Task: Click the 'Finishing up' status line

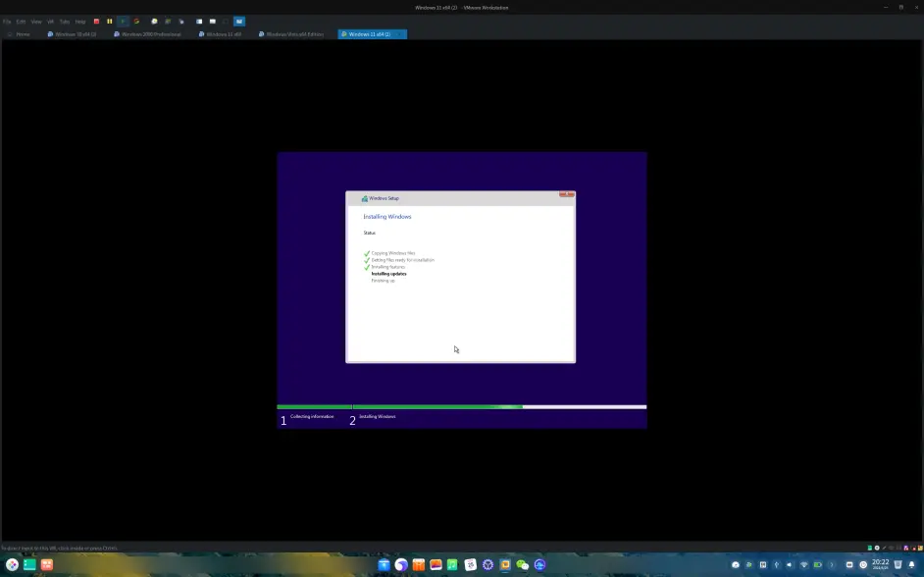Action: 383,281
